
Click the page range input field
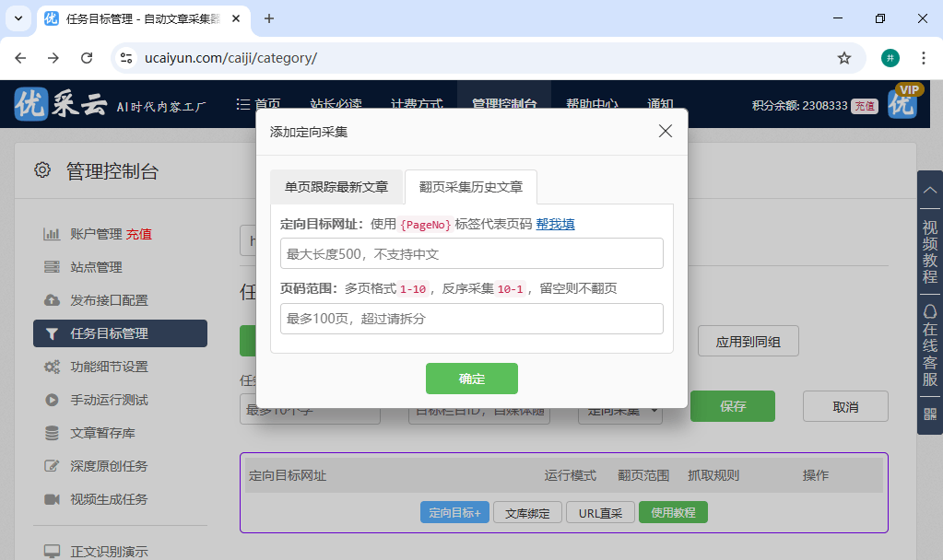(x=472, y=320)
